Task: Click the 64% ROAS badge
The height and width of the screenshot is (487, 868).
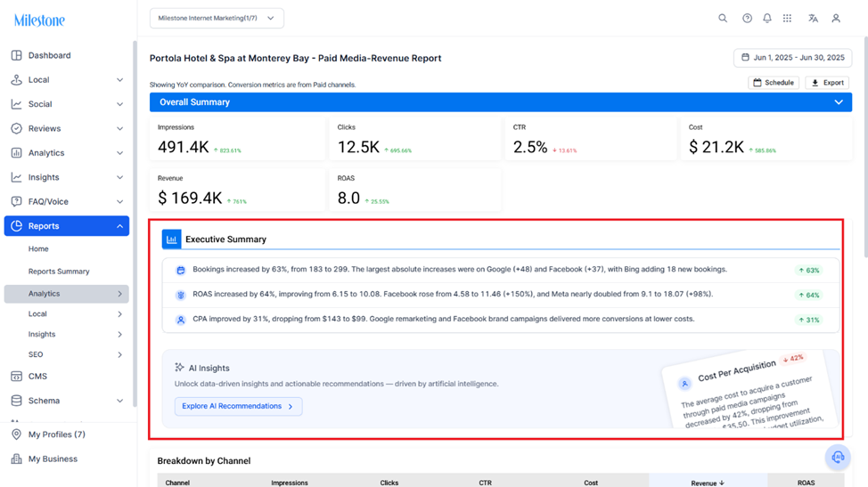Action: 809,296
